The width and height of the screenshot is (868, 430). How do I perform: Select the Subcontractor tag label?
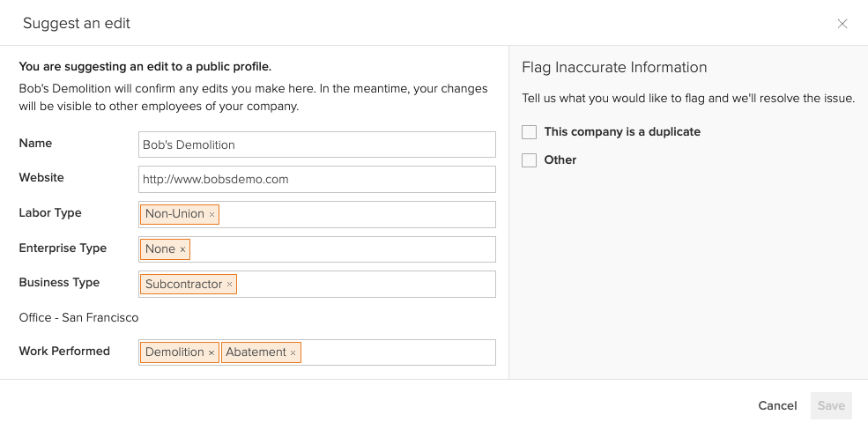[184, 285]
